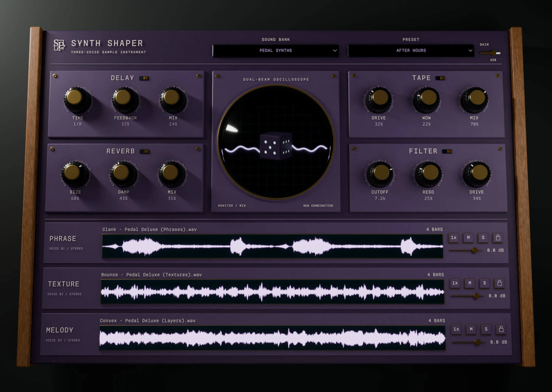Click the Synth Shaper logo icon
Screen dimensions: 552x392
[x=59, y=45]
